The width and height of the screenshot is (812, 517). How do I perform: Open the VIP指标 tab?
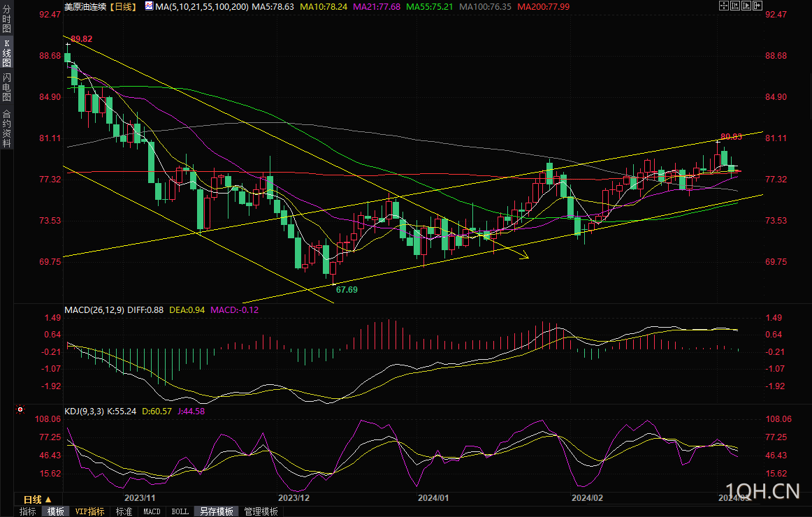point(90,511)
